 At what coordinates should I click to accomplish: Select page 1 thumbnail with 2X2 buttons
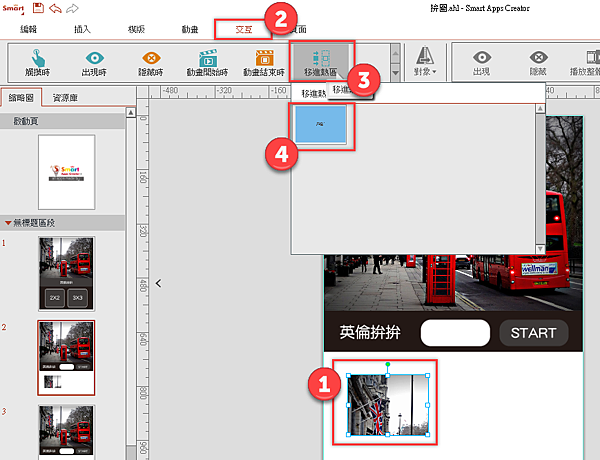click(67, 273)
